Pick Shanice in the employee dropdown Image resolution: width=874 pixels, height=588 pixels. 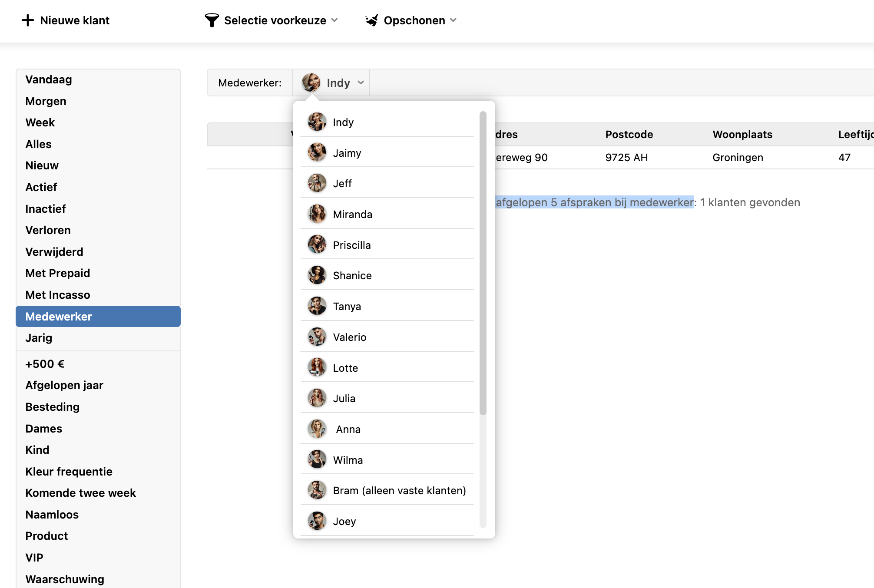pos(352,276)
